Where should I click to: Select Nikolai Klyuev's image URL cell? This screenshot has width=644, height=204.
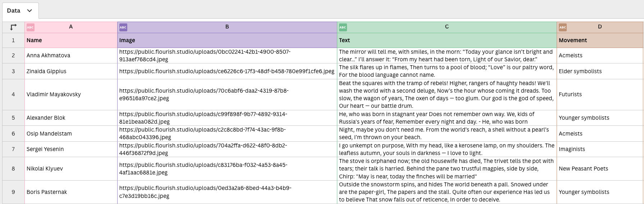coord(227,169)
